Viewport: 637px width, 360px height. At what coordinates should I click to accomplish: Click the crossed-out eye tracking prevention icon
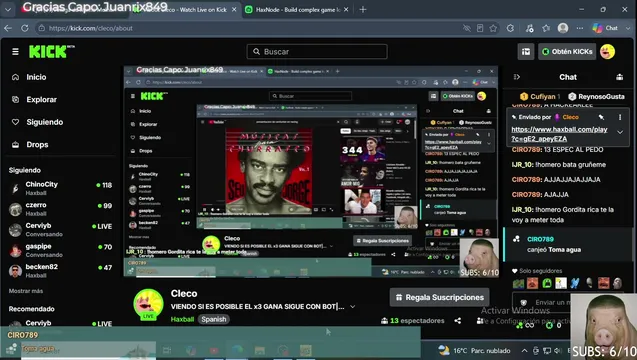click(467, 28)
